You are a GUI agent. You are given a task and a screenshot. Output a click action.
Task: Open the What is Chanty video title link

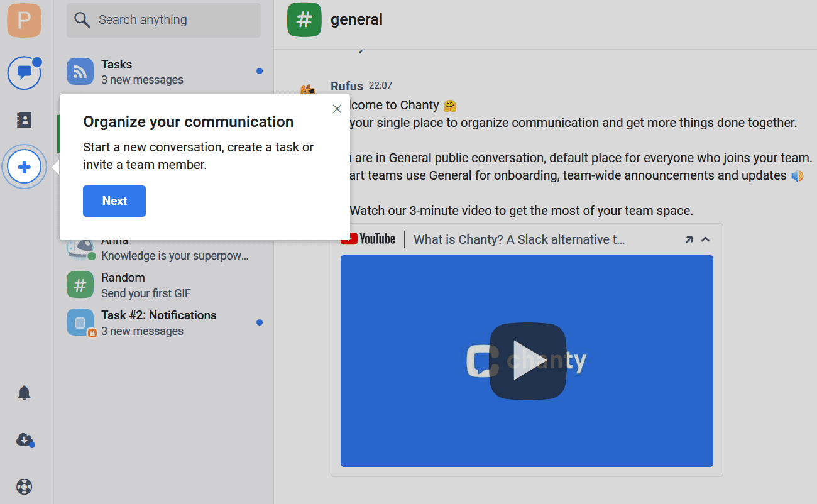(519, 239)
